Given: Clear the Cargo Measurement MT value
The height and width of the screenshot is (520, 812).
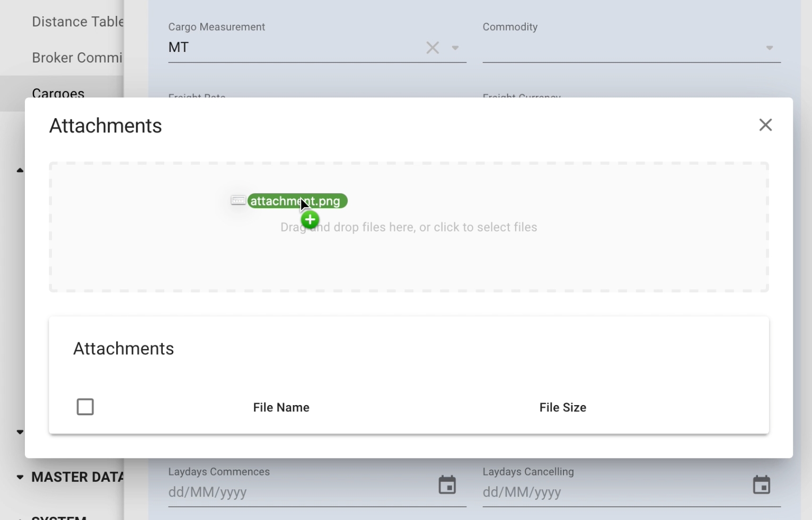Looking at the screenshot, I should 433,48.
